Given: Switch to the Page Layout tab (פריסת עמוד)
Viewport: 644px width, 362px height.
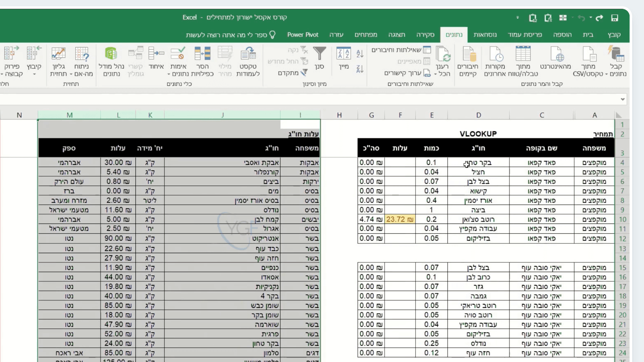Looking at the screenshot, I should tap(525, 35).
